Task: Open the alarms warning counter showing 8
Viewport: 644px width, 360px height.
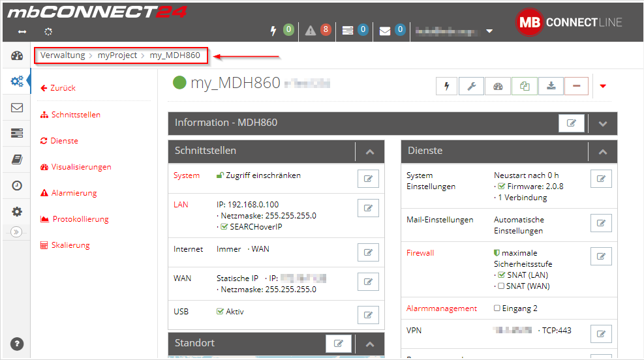Action: (x=318, y=30)
